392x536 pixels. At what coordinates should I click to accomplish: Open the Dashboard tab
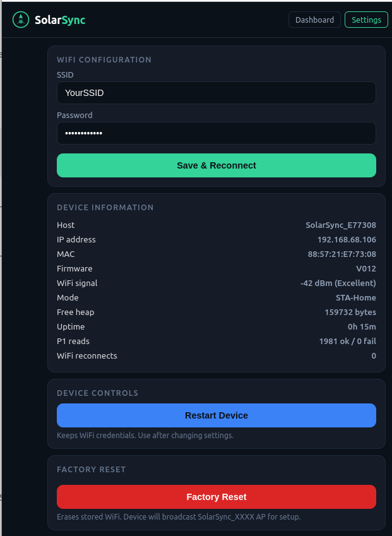[x=314, y=20]
